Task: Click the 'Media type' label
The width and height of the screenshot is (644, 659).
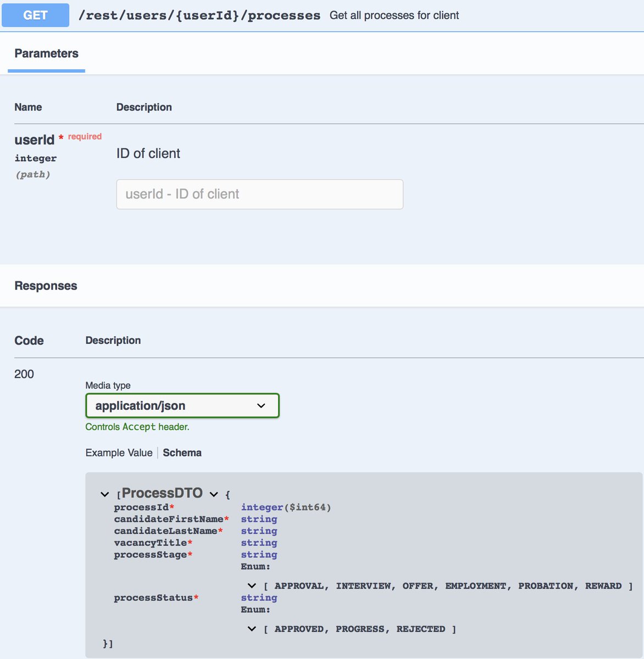Action: [x=108, y=386]
